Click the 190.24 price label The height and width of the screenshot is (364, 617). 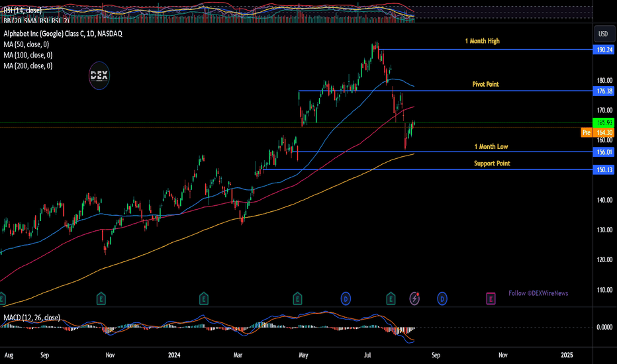(x=604, y=50)
